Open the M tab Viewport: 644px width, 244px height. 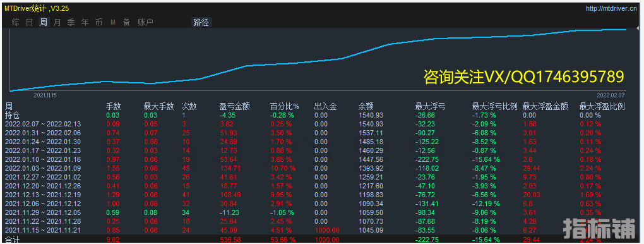point(112,23)
